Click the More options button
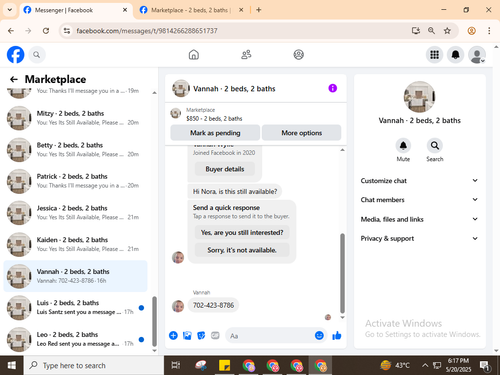This screenshot has width=500, height=375. (301, 133)
